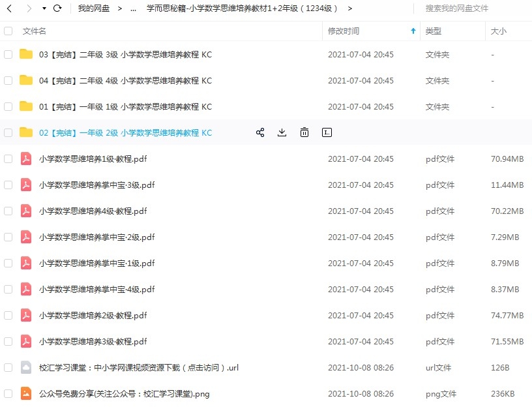Click PDF icon of 小学数学思维培养1级·教程.pdf
This screenshot has height=409, width=532.
click(x=26, y=159)
